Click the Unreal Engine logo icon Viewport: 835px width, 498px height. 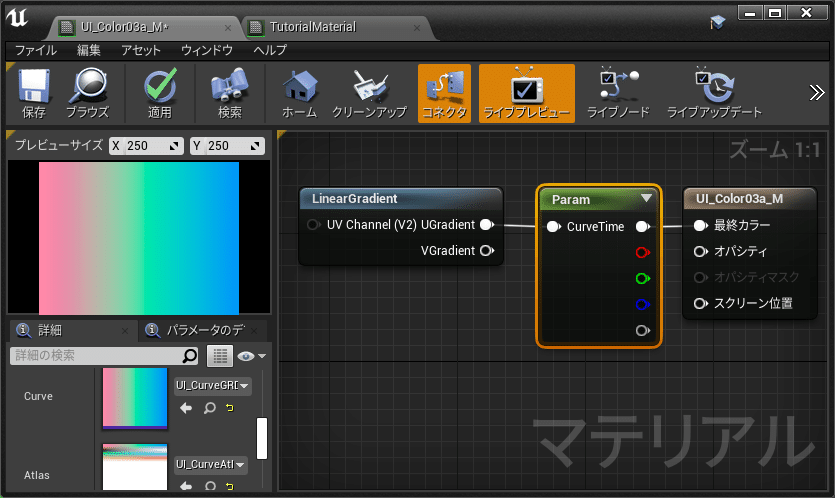(x=17, y=18)
